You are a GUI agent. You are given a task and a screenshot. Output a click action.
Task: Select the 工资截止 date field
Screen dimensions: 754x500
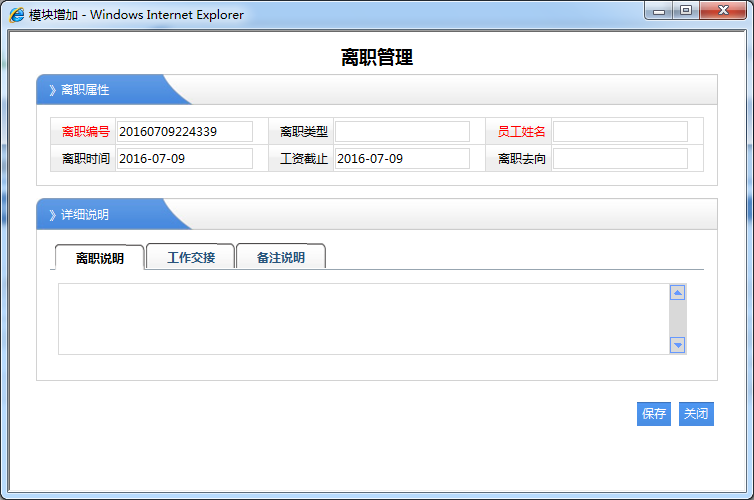point(402,159)
